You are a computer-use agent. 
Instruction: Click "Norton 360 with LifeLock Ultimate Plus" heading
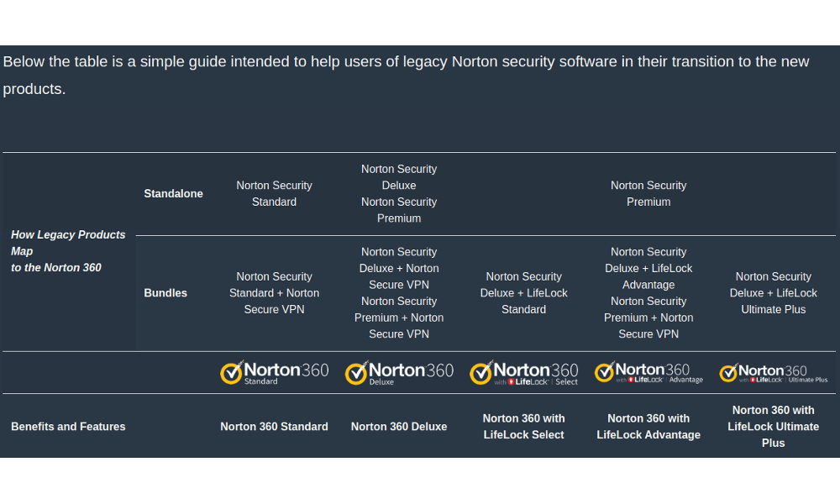[x=773, y=427]
